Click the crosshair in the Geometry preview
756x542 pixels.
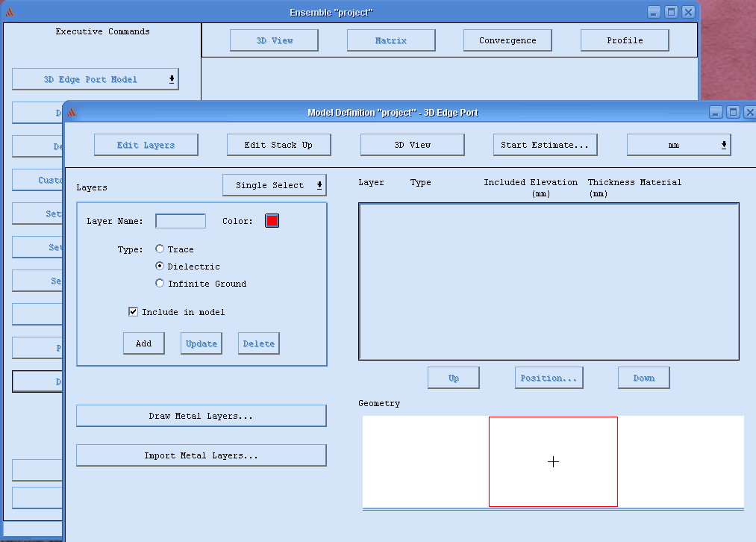click(554, 462)
